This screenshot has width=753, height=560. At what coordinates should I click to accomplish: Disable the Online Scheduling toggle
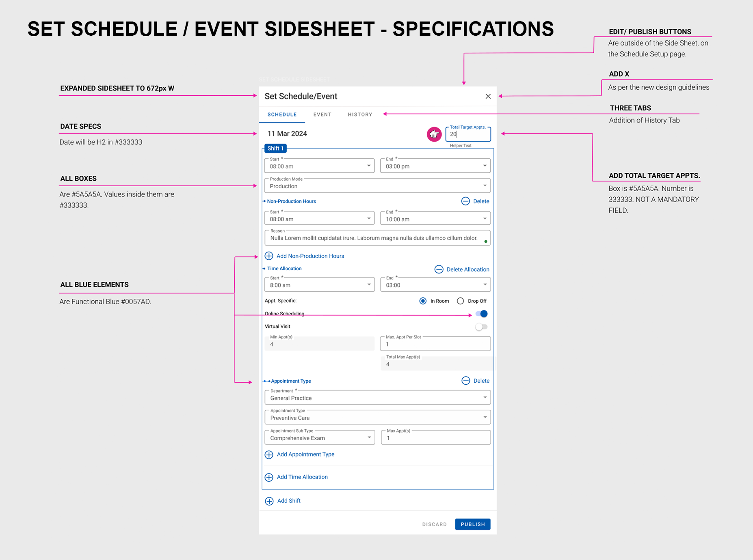tap(482, 314)
